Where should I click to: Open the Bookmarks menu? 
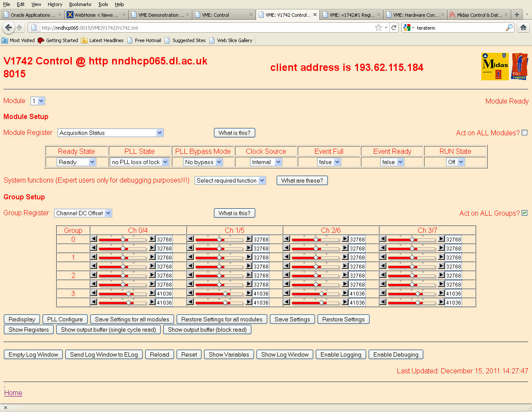point(80,4)
